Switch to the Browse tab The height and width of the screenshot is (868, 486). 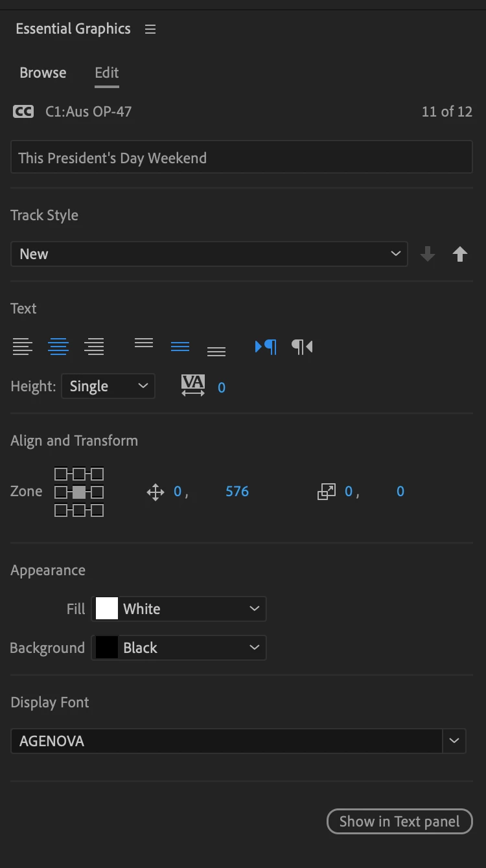[x=43, y=73]
